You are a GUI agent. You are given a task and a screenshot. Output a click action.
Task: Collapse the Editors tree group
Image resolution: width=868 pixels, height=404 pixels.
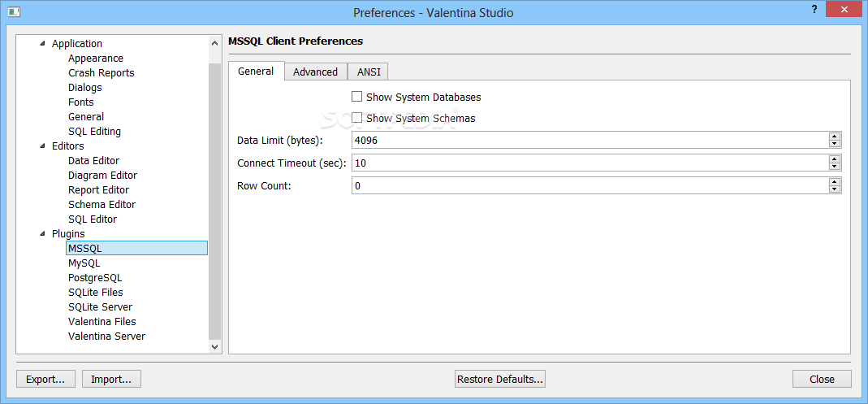coord(42,146)
